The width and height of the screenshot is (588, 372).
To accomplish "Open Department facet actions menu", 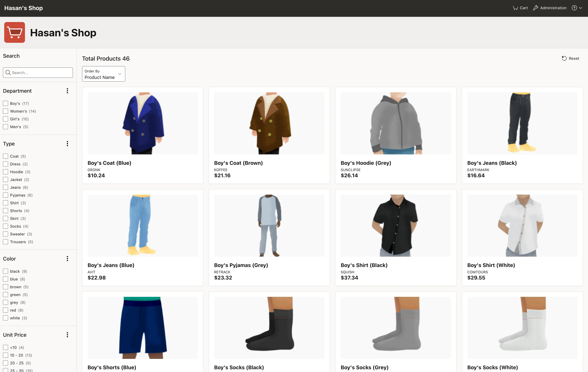I will click(x=67, y=91).
